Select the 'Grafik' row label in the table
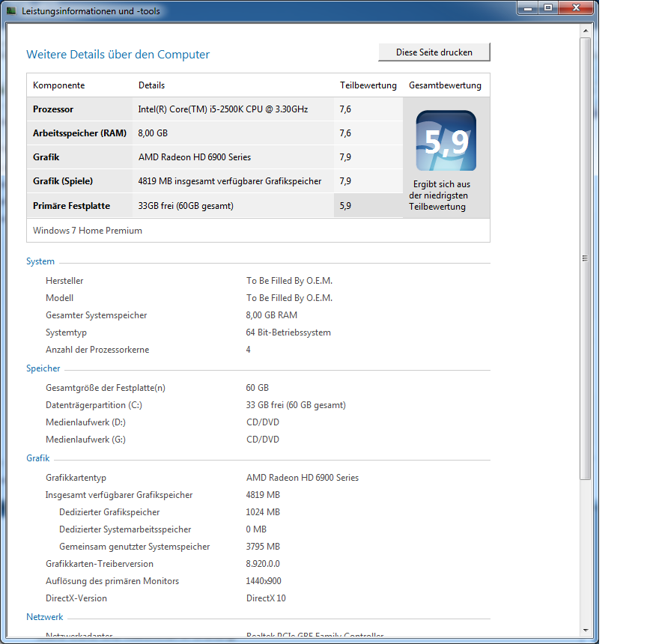 (46, 157)
